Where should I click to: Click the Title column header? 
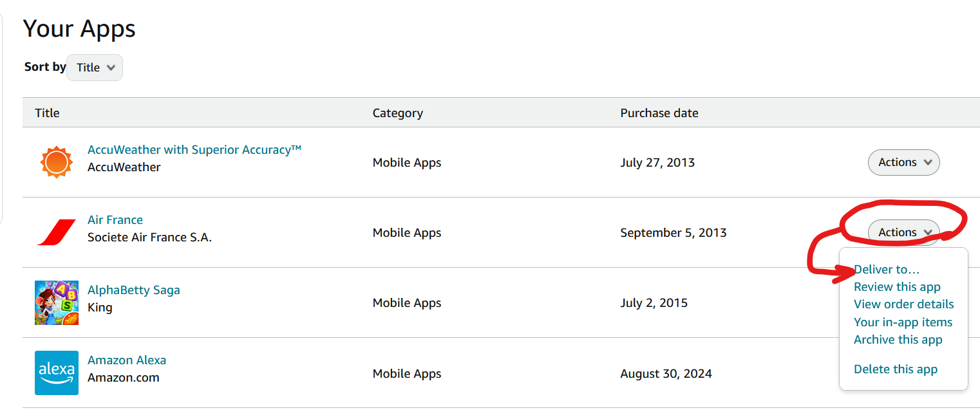pos(47,113)
